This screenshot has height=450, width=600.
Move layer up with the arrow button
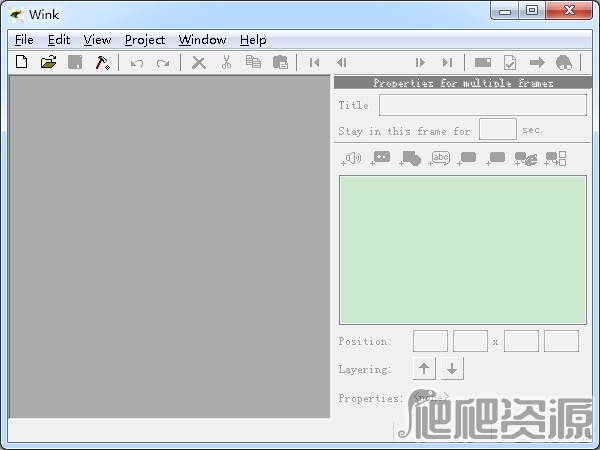pos(425,369)
